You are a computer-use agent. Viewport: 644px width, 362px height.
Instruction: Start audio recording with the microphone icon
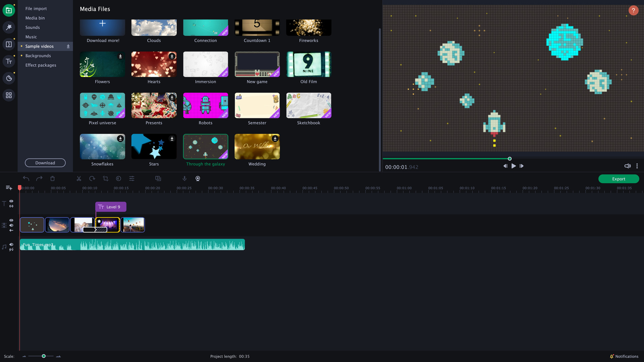coord(184,178)
